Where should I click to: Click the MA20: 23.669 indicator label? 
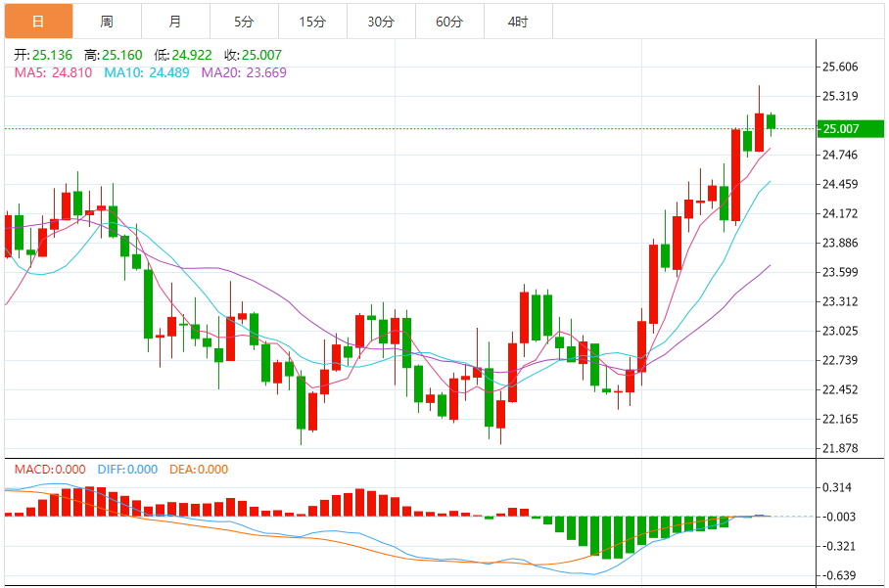pyautogui.click(x=244, y=72)
